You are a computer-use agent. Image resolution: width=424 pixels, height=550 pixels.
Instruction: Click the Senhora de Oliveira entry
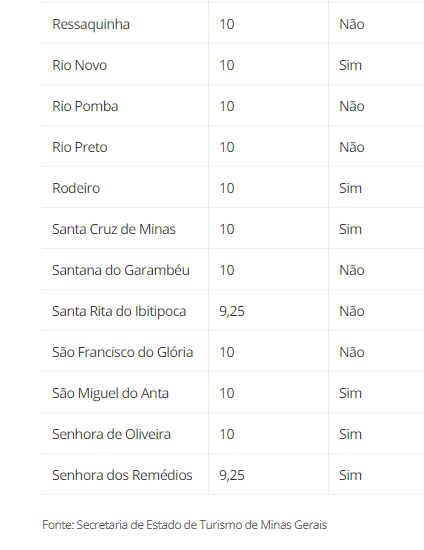111,435
